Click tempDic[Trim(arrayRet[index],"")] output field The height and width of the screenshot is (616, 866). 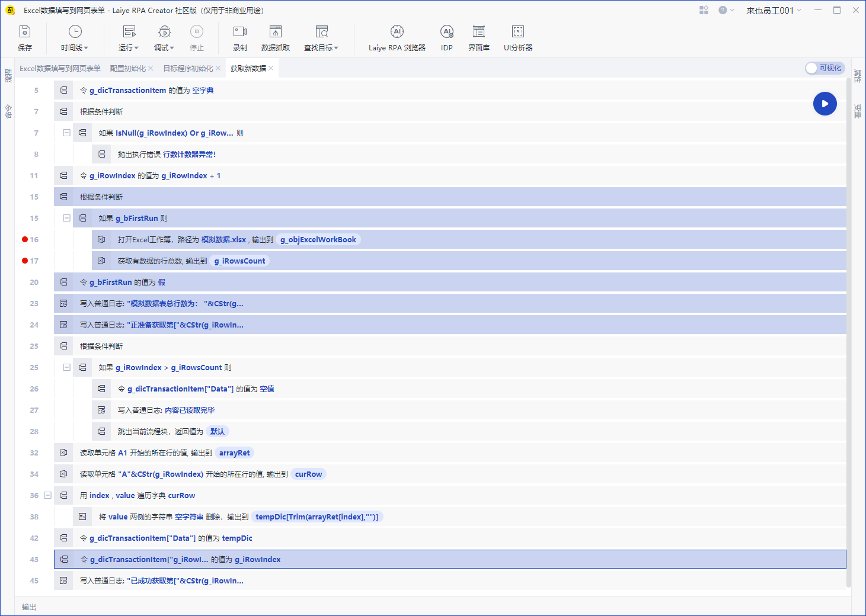click(x=317, y=516)
